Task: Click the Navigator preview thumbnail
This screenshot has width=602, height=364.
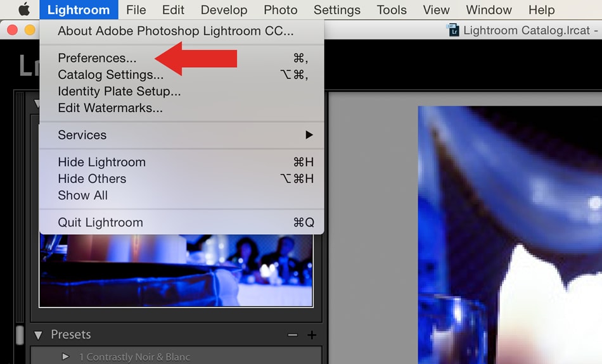Action: tap(176, 270)
